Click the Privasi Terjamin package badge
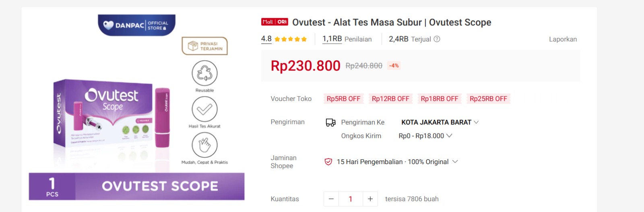The width and height of the screenshot is (644, 212). click(x=205, y=46)
